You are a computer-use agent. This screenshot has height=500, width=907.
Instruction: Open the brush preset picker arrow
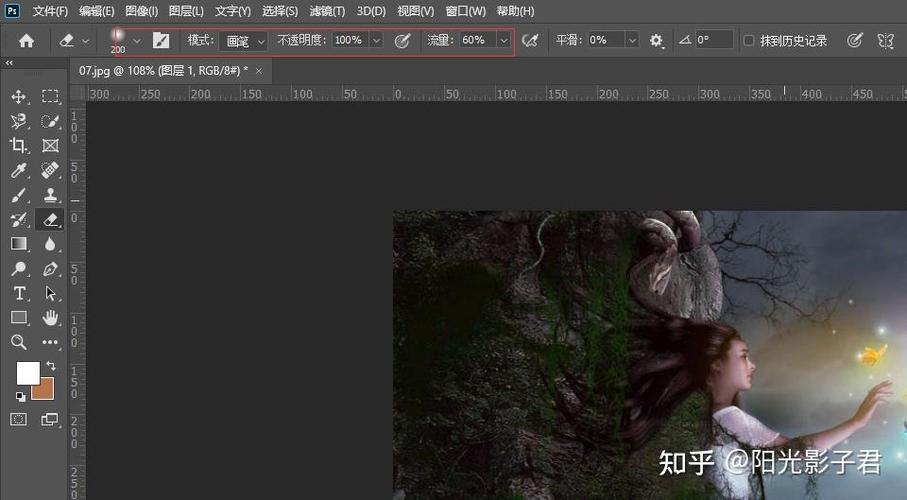pyautogui.click(x=137, y=41)
